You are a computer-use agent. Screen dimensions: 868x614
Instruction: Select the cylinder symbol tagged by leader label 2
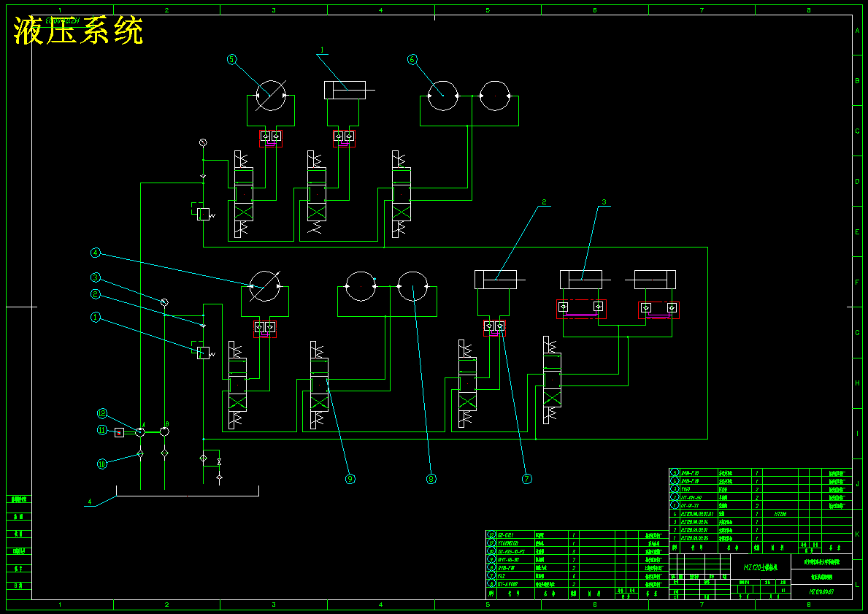click(496, 280)
